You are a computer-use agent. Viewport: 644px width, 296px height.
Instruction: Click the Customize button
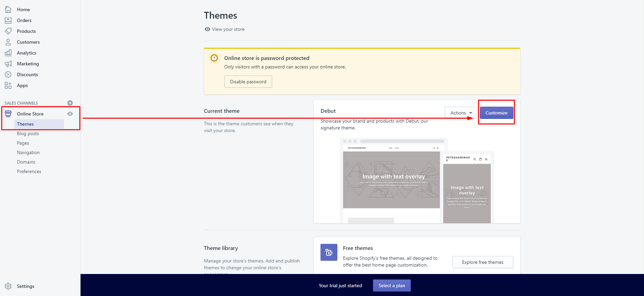pyautogui.click(x=496, y=113)
